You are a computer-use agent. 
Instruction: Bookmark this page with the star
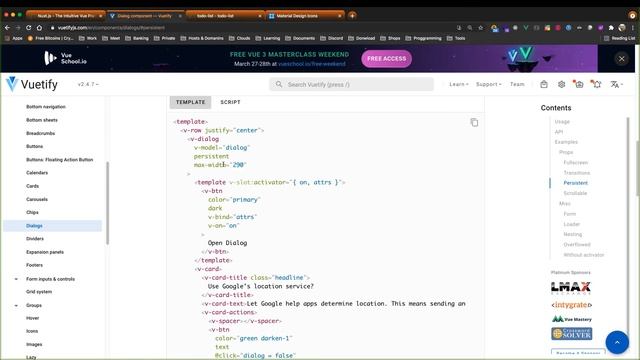[481, 28]
